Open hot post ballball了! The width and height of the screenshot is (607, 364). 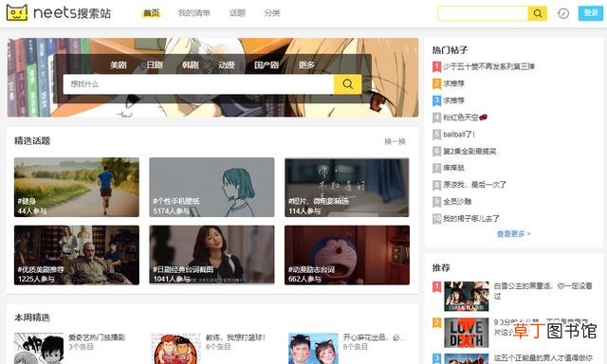[x=459, y=135]
